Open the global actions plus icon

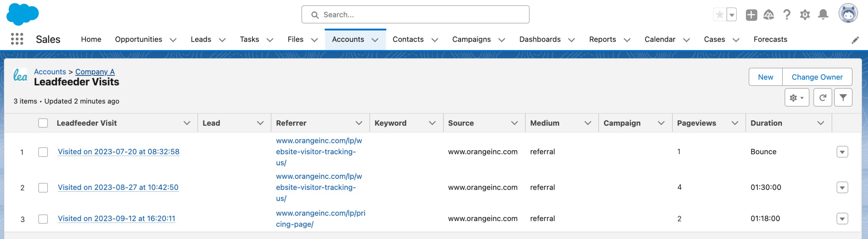[x=751, y=15]
